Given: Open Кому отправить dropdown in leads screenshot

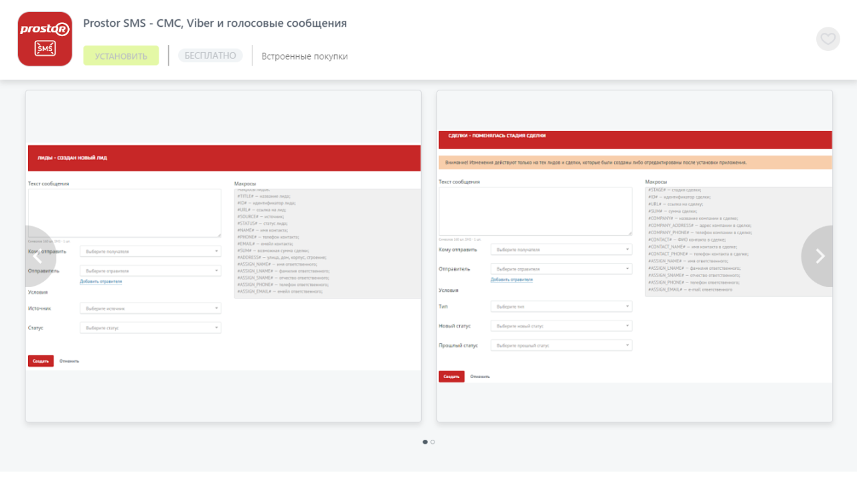Looking at the screenshot, I should pos(151,252).
